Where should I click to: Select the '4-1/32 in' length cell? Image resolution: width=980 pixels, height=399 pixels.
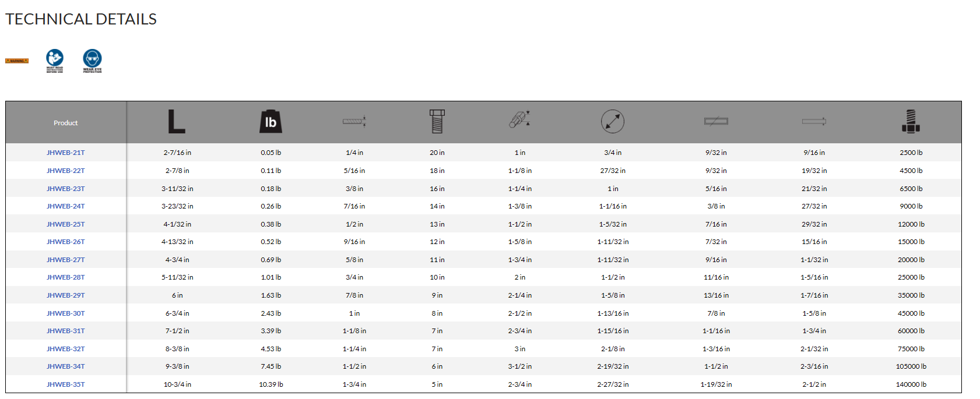point(177,224)
